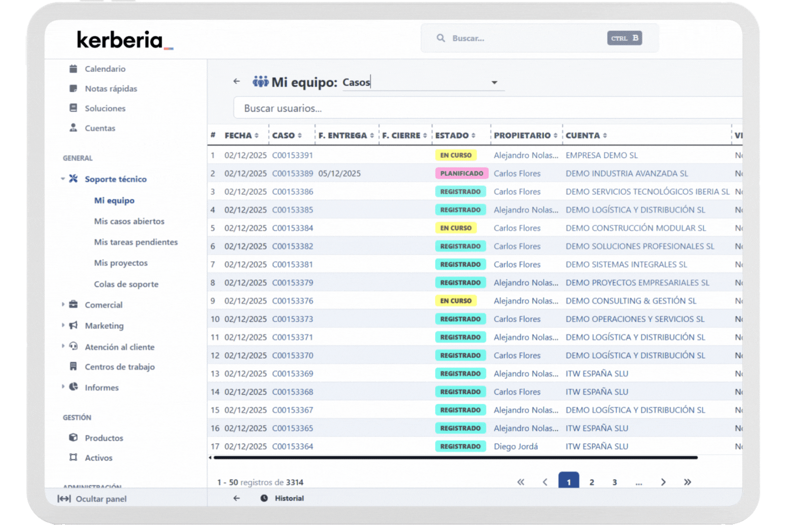Viewport: 785px width, 532px height.
Task: Select Mi equipo menu item
Action: (x=114, y=200)
